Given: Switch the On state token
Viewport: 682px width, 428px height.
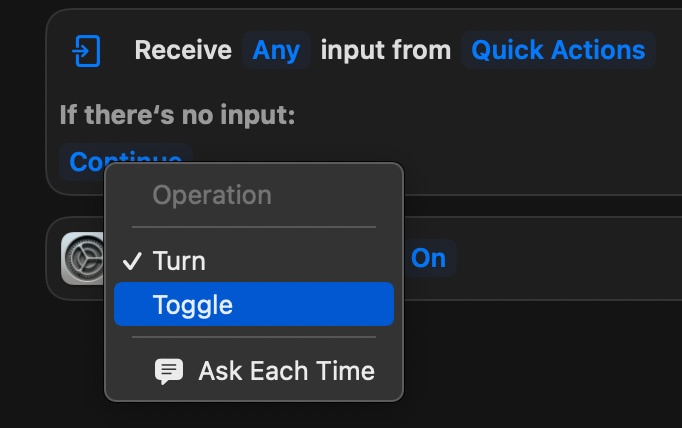Looking at the screenshot, I should (428, 258).
